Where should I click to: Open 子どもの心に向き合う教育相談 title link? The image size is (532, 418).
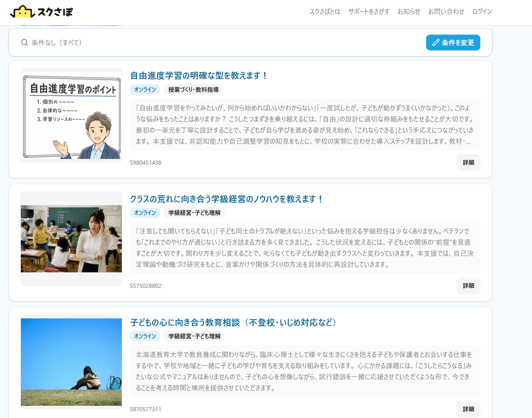click(x=233, y=322)
